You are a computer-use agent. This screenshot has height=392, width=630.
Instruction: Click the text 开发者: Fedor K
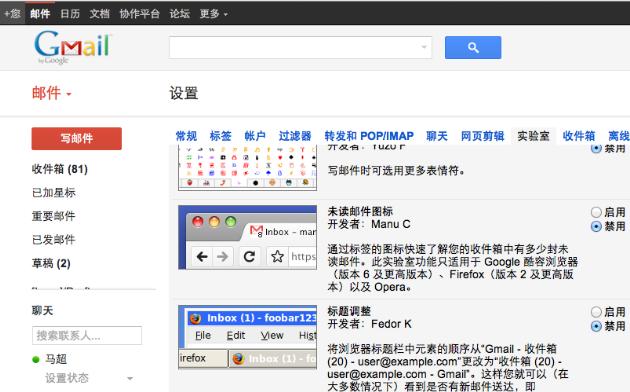pos(369,324)
